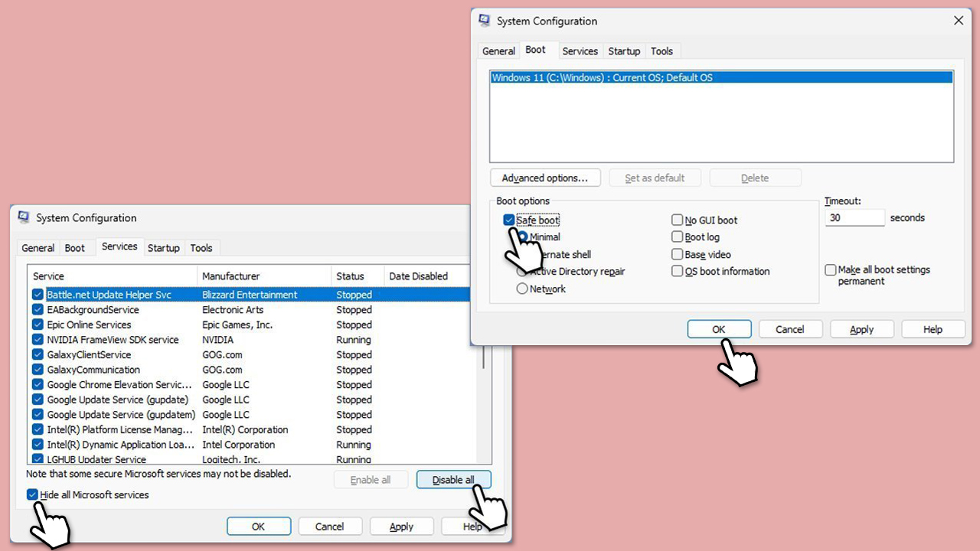
Task: Click Epic Games, Inc. manufacturer cell
Action: point(237,324)
